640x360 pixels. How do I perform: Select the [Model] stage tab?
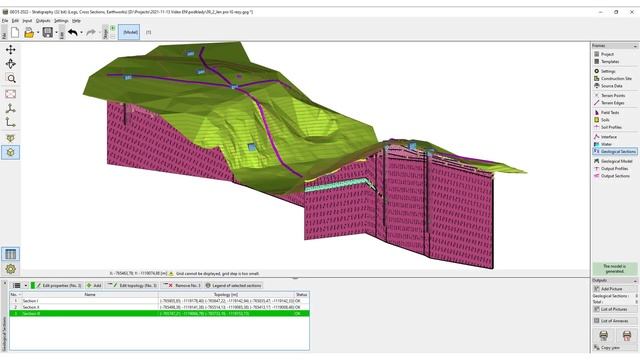(x=130, y=32)
